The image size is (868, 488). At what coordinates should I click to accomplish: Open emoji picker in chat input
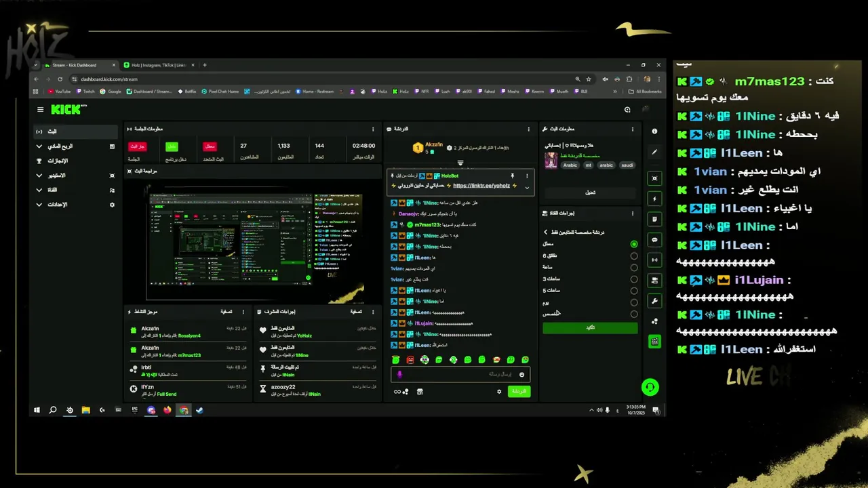[521, 374]
